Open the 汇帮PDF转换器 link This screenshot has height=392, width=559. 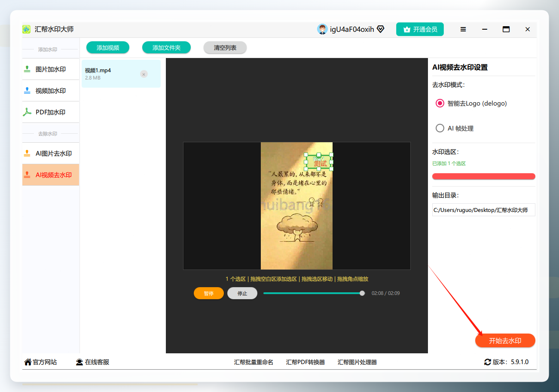[x=305, y=362]
